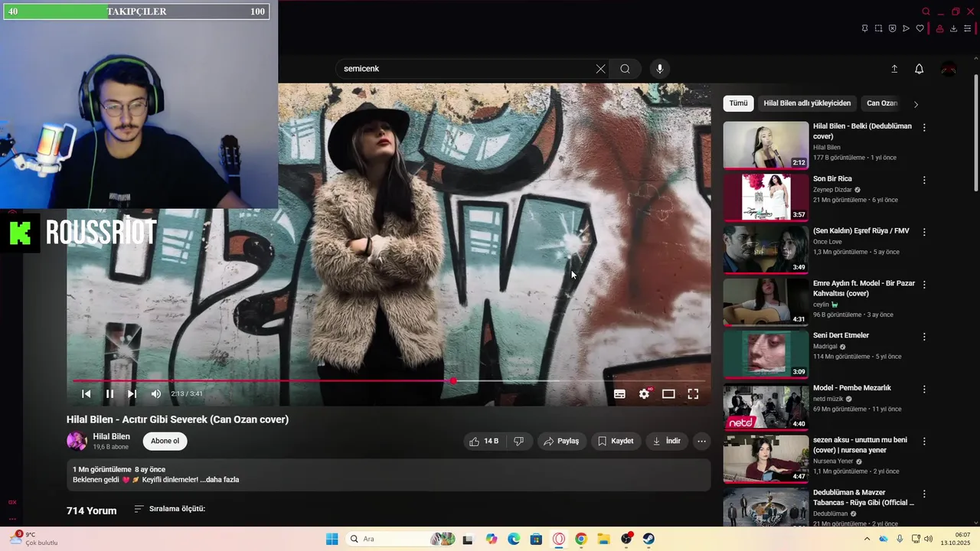
Task: Click the search magnifier button
Action: pos(625,69)
